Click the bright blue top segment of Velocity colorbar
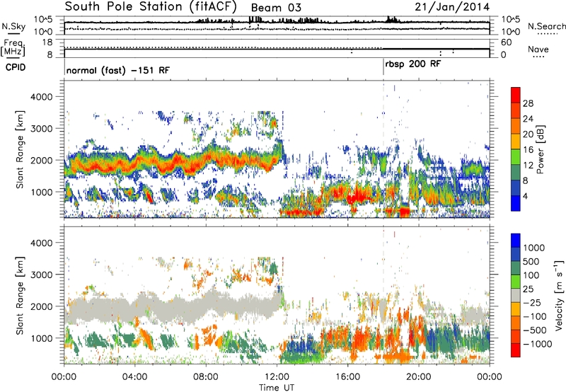 [x=516, y=241]
